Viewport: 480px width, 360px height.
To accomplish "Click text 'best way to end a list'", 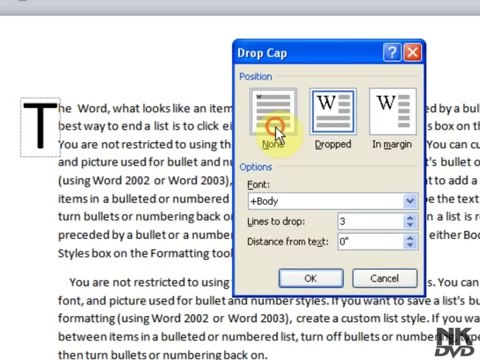I will [114, 126].
